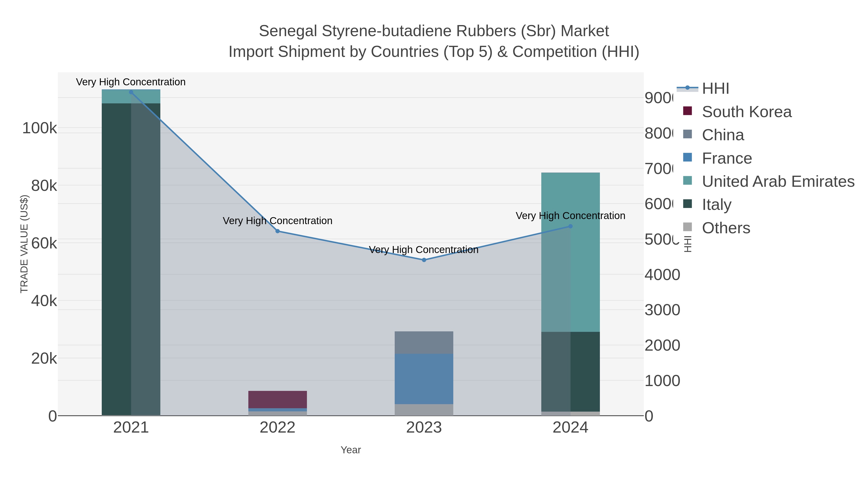Click 'Very High Concentration' annotation above 2021
The image size is (868, 488).
tap(131, 82)
